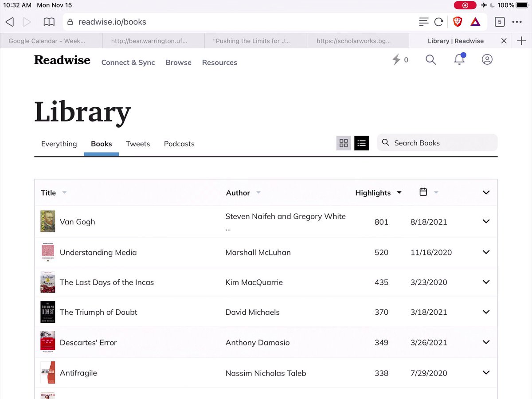The width and height of the screenshot is (532, 399).
Task: Click the Understanding Media book cover
Action: [48, 252]
